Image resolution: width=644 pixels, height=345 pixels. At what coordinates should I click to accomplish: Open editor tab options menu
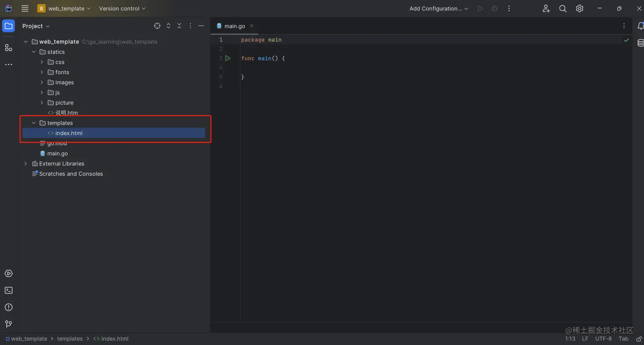[624, 26]
